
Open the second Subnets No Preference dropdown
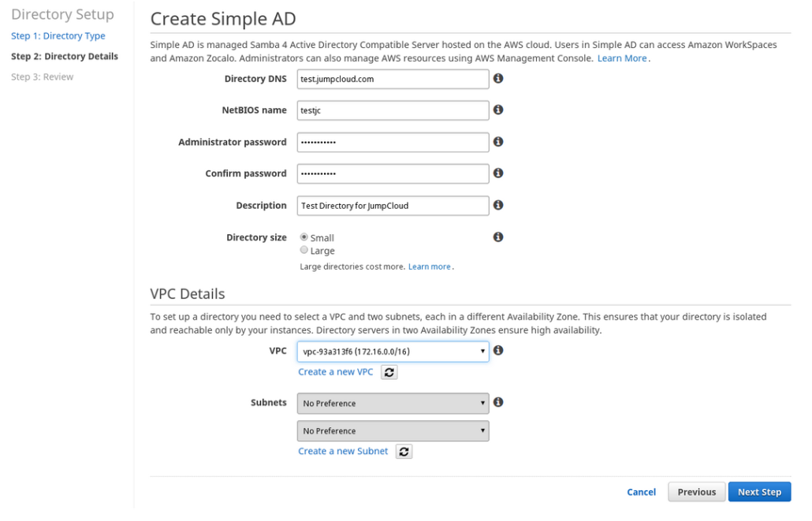click(393, 431)
